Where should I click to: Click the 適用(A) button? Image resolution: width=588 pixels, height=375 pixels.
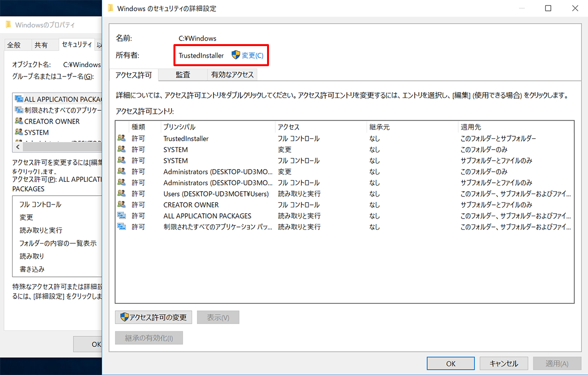point(557,363)
